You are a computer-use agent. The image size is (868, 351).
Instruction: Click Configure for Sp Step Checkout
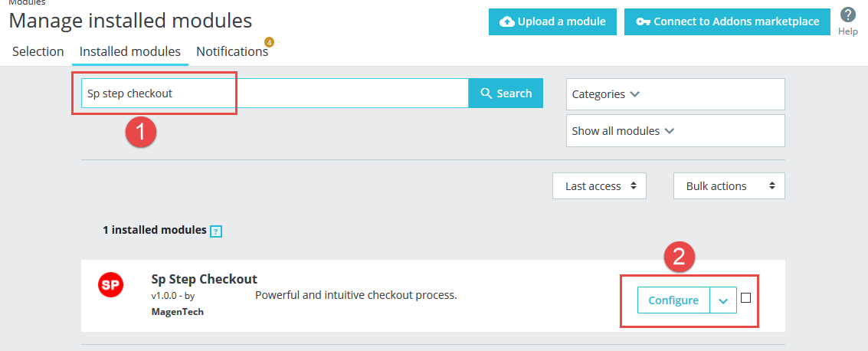point(673,300)
